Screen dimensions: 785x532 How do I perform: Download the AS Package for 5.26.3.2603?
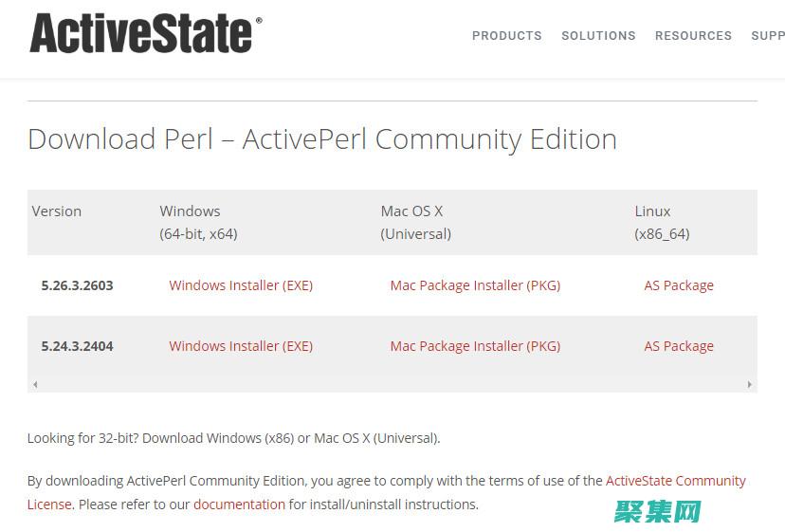(x=679, y=285)
